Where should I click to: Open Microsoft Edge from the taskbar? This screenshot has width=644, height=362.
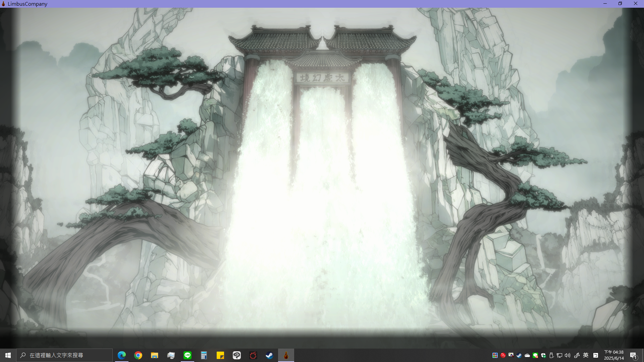[122, 355]
